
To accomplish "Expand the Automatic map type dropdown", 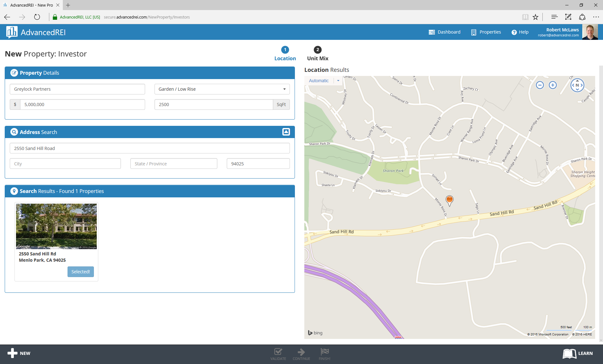I will coord(338,81).
